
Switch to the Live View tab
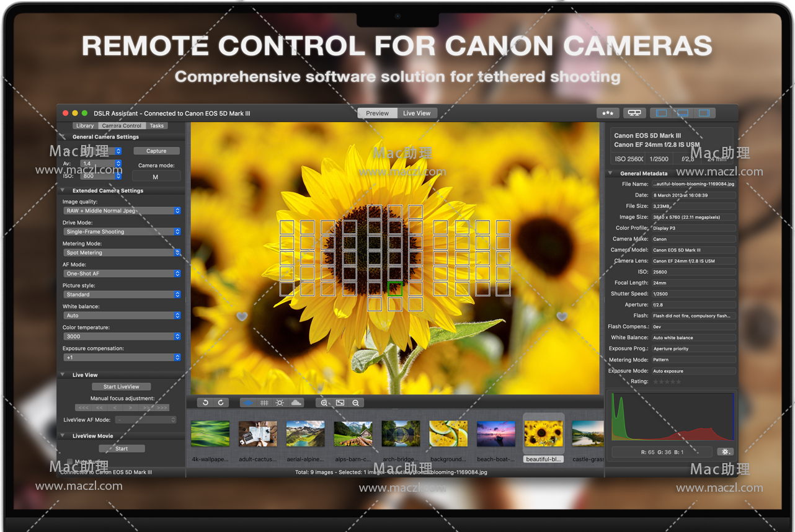[417, 113]
